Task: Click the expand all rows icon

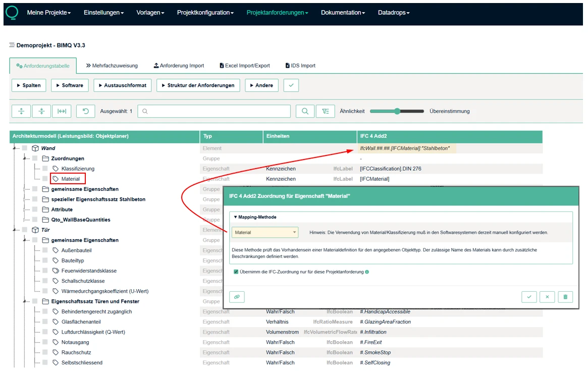Action: 21,112
